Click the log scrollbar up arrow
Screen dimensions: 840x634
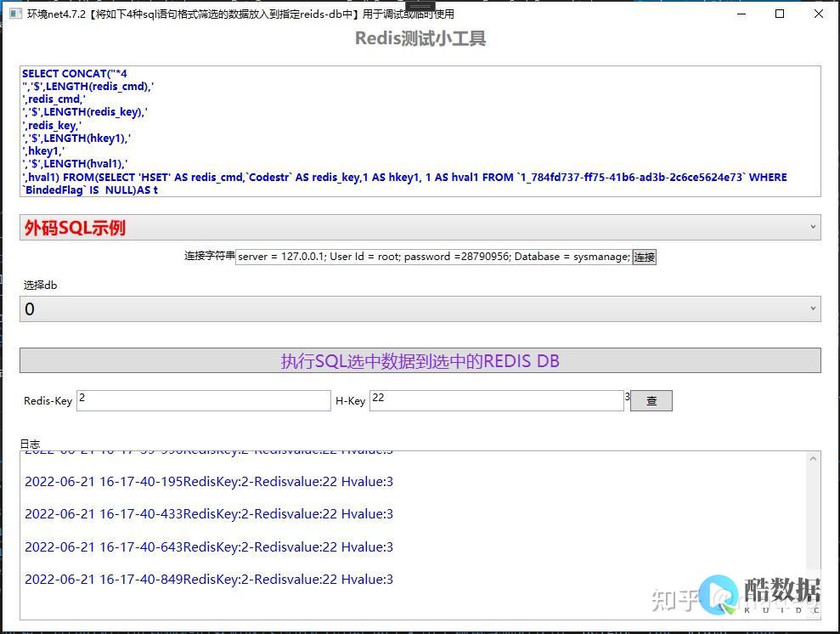813,459
